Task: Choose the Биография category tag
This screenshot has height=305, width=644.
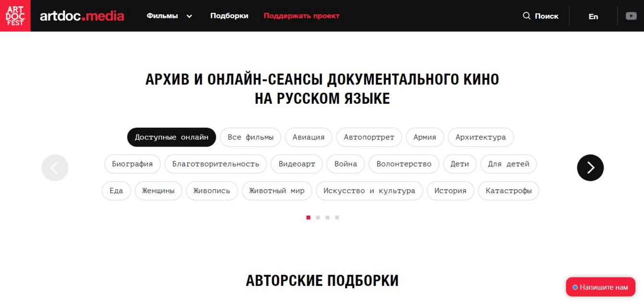Action: click(133, 164)
